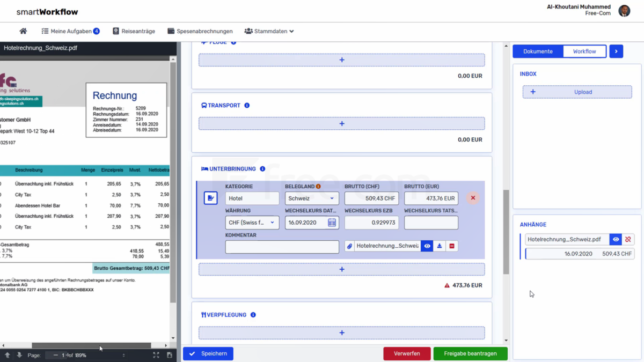Detach Hotelrechnung_Schweiz.pdf using crossed paperclip icon
Image resolution: width=644 pixels, height=362 pixels.
click(628, 239)
